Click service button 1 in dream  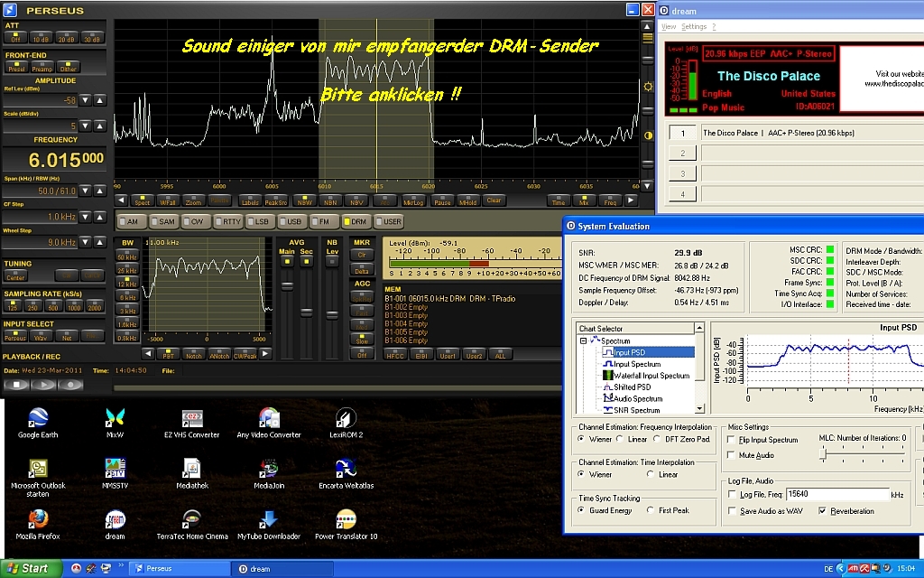(x=682, y=133)
